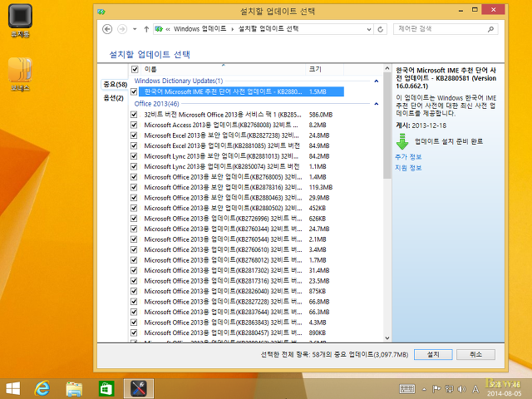Screen dimensions: 532x399
Task: Uncheck Office 2013 security update KB2768005
Action: click(134, 177)
